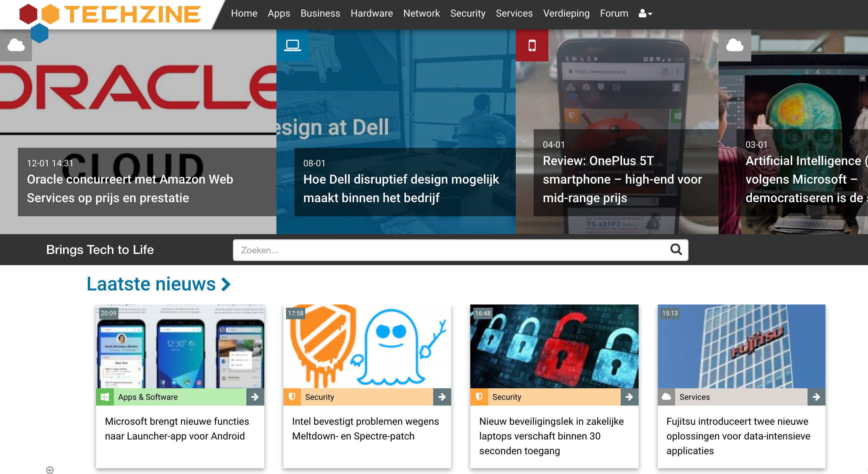Click the cloud icon on the Fujitsu card
This screenshot has height=474, width=868.
pyautogui.click(x=666, y=397)
